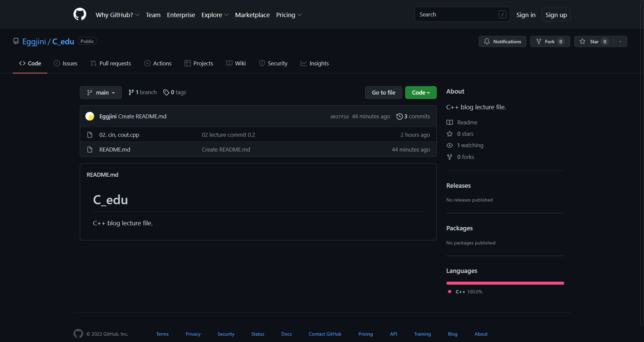This screenshot has width=644, height=342.
Task: Click the file icon for 02. cin, cout.cpp
Action: [x=90, y=135]
